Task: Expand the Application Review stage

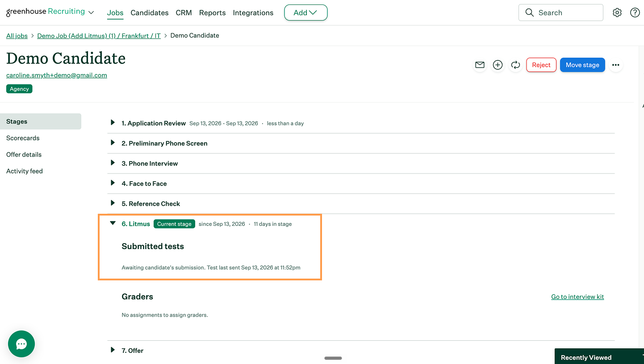Action: (x=113, y=123)
